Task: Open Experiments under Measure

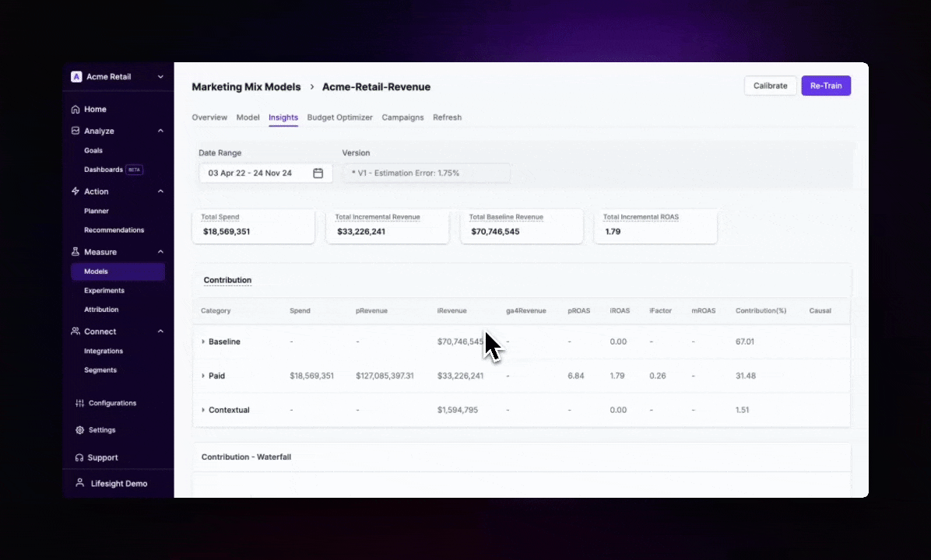Action: point(104,291)
